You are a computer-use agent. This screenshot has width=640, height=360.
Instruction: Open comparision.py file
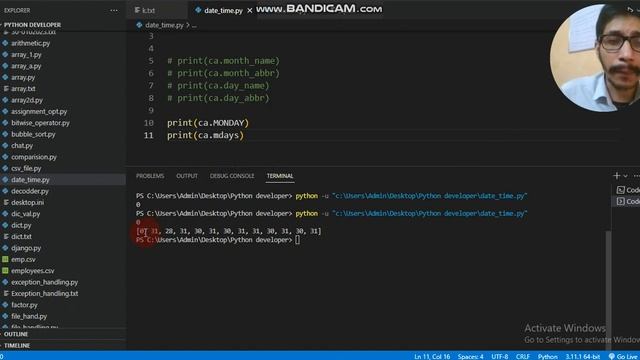tap(34, 157)
